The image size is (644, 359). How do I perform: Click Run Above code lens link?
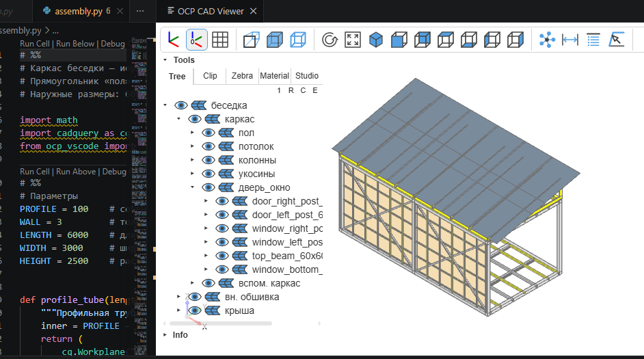tap(76, 172)
